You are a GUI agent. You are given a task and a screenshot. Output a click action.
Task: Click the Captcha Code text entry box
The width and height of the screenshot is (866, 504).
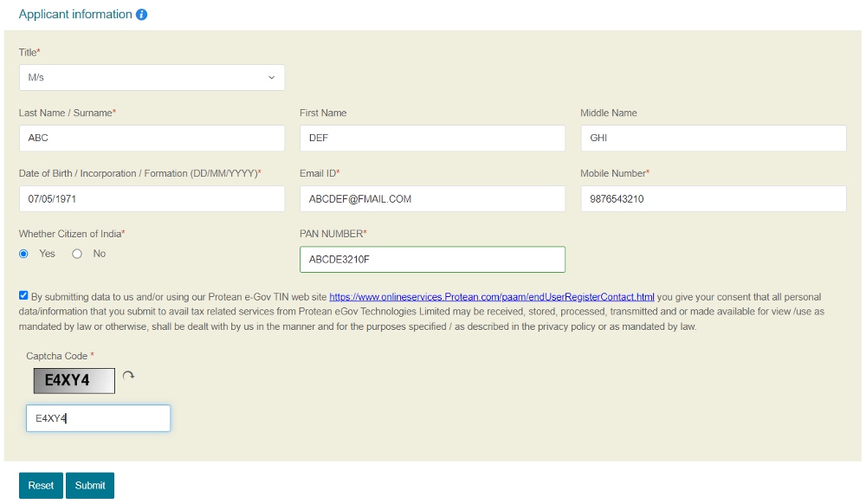[99, 418]
